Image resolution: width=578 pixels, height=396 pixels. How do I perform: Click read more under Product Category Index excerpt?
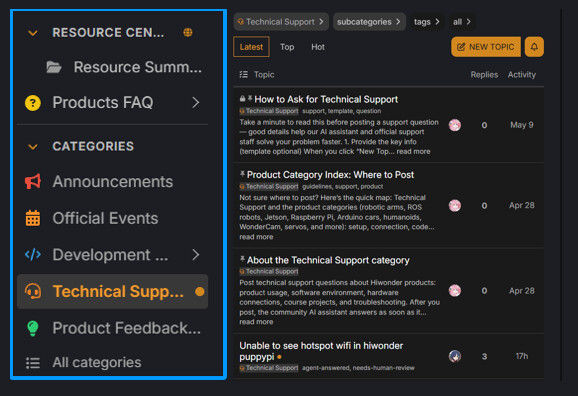(x=256, y=237)
